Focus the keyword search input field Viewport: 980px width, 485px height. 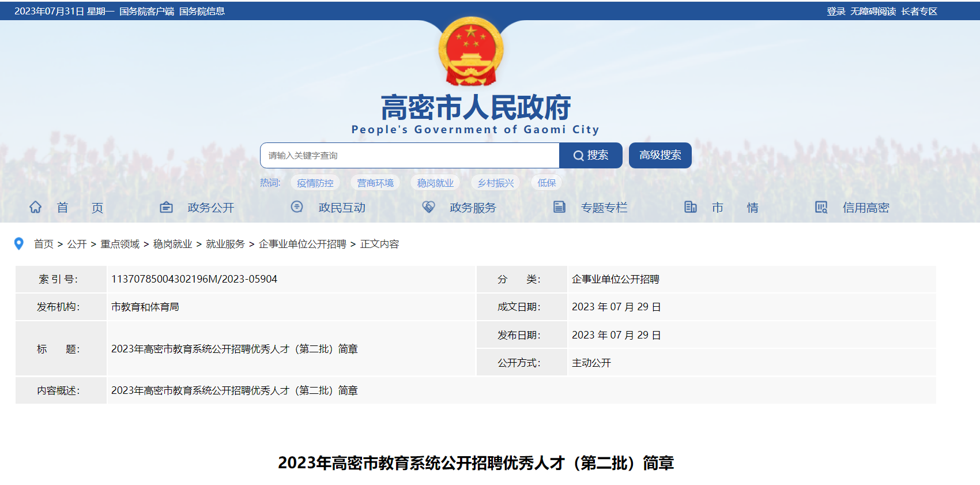(410, 155)
